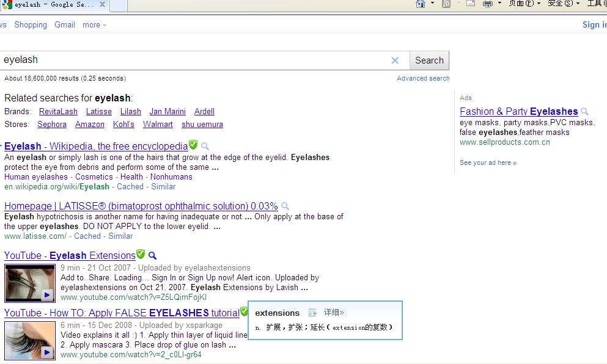Open How TO Apply FALSE EYELASHES tutorial
This screenshot has height=364, width=607.
coord(122,313)
